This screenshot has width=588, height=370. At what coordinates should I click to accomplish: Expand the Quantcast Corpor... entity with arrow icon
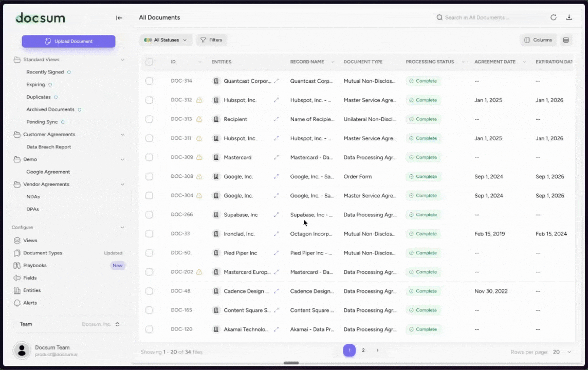pyautogui.click(x=277, y=81)
